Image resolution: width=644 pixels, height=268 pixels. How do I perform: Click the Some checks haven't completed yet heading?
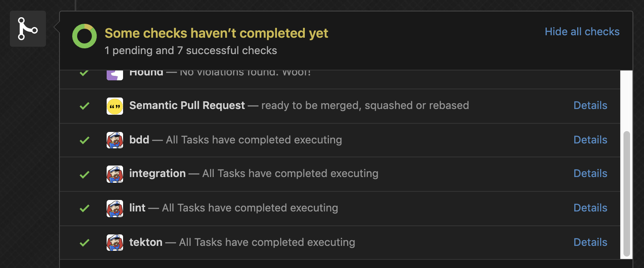point(216,33)
